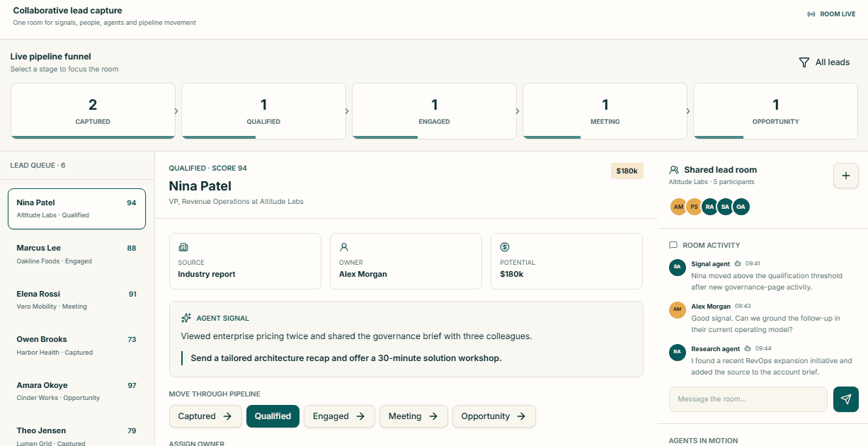Click the arrow on the Engaged pipeline button
Screen dimensions: 868x446
tap(360, 416)
